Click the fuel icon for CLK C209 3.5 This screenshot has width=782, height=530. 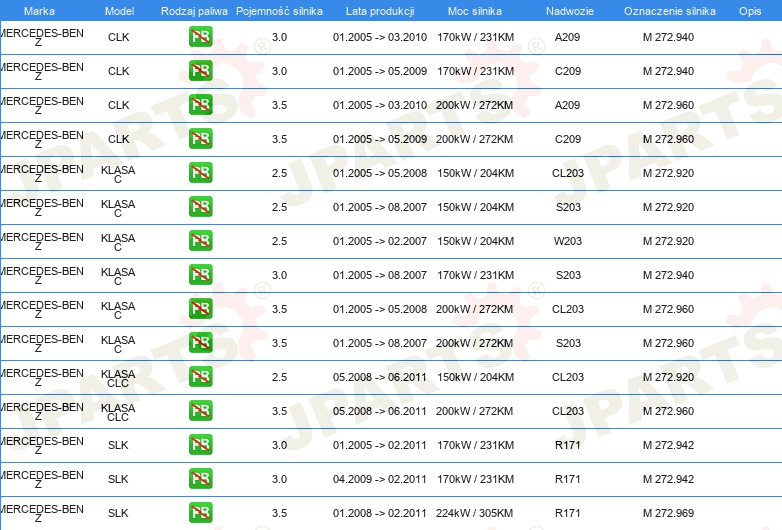pyautogui.click(x=200, y=139)
